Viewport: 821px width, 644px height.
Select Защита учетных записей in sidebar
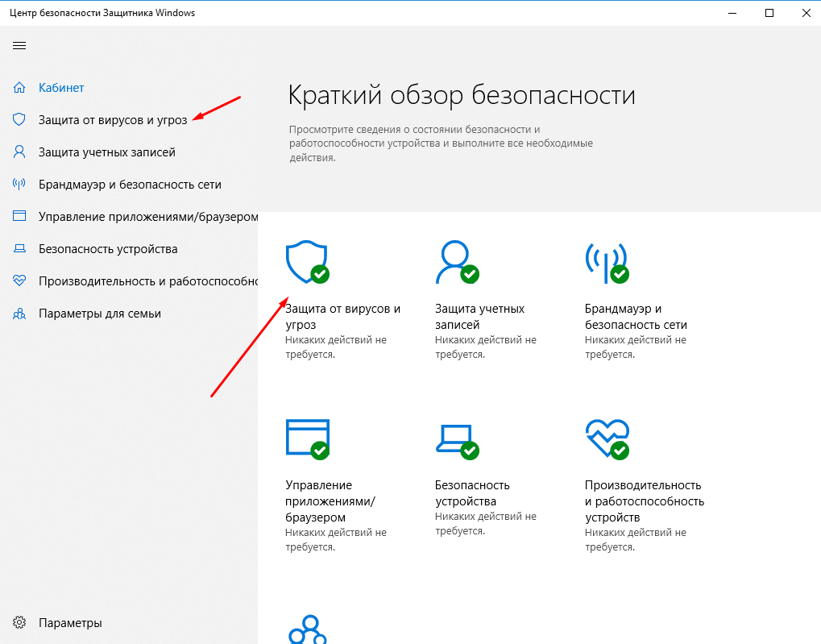[107, 152]
